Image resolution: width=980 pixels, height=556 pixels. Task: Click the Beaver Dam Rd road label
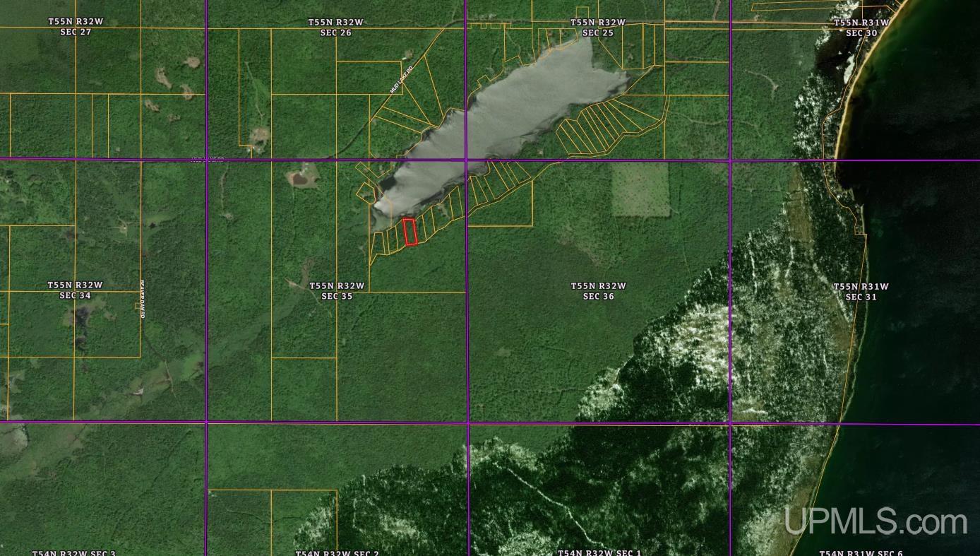tap(142, 297)
